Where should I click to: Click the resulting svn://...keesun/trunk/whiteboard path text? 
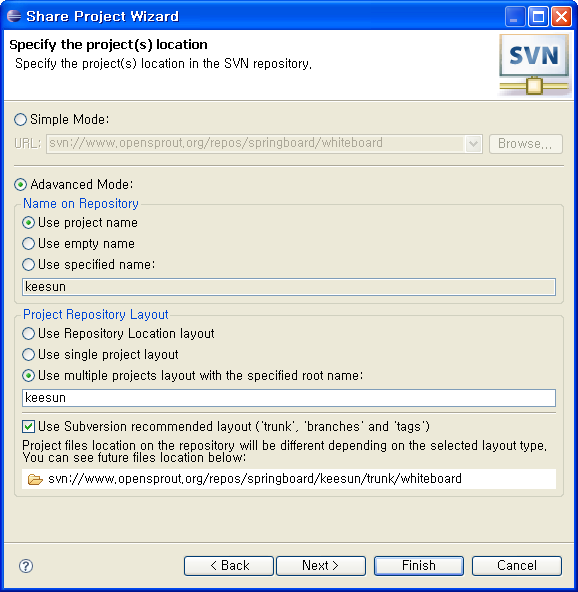click(255, 479)
